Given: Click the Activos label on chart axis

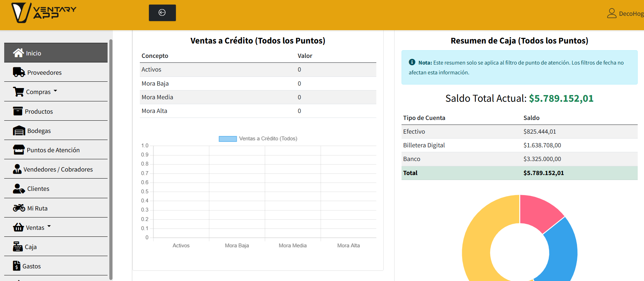Looking at the screenshot, I should pyautogui.click(x=181, y=246).
